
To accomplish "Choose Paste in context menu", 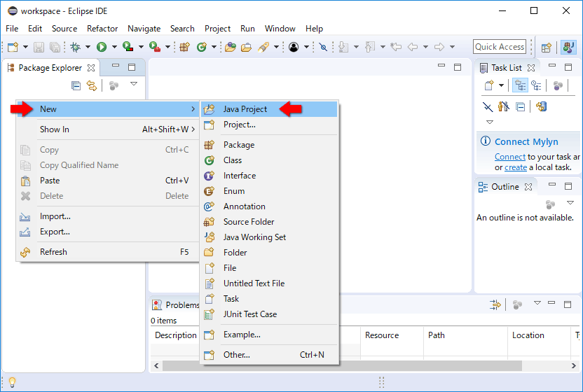I will pyautogui.click(x=107, y=181).
